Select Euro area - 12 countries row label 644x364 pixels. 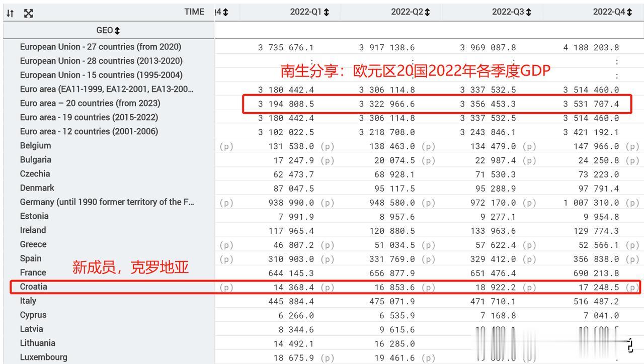tap(89, 131)
